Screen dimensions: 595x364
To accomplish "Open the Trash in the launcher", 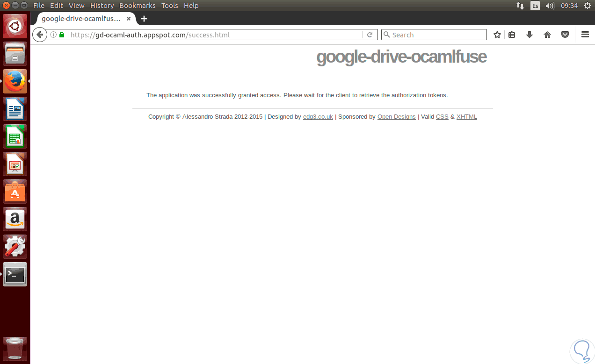I will pyautogui.click(x=15, y=349).
